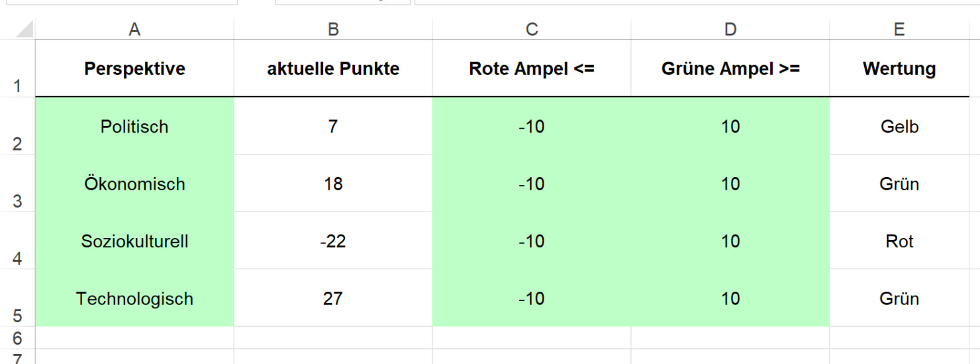Select the Technologisch cell
Image resolution: width=980 pixels, height=364 pixels.
click(134, 298)
